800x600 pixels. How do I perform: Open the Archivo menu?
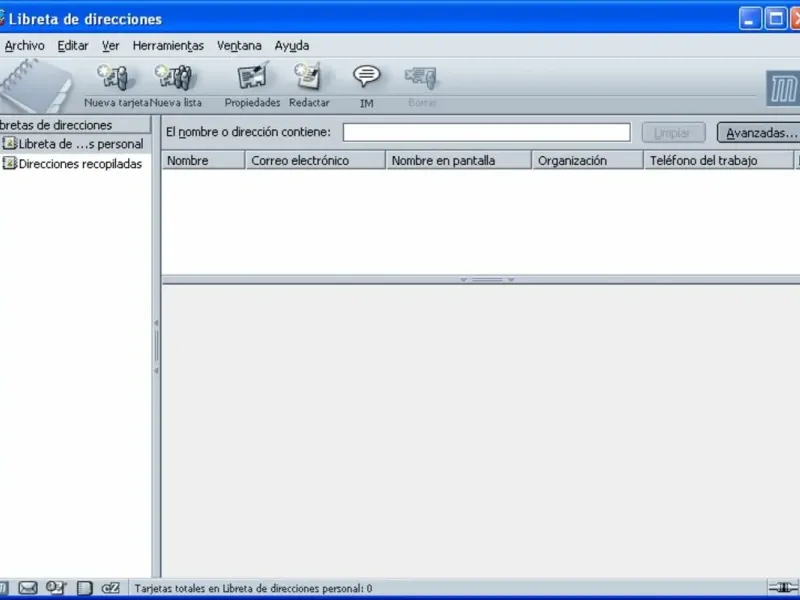point(24,46)
